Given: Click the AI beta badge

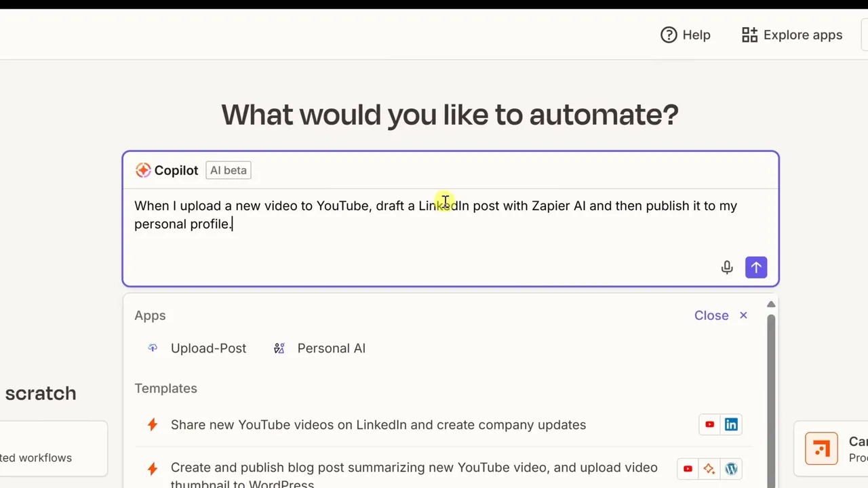Looking at the screenshot, I should 229,170.
